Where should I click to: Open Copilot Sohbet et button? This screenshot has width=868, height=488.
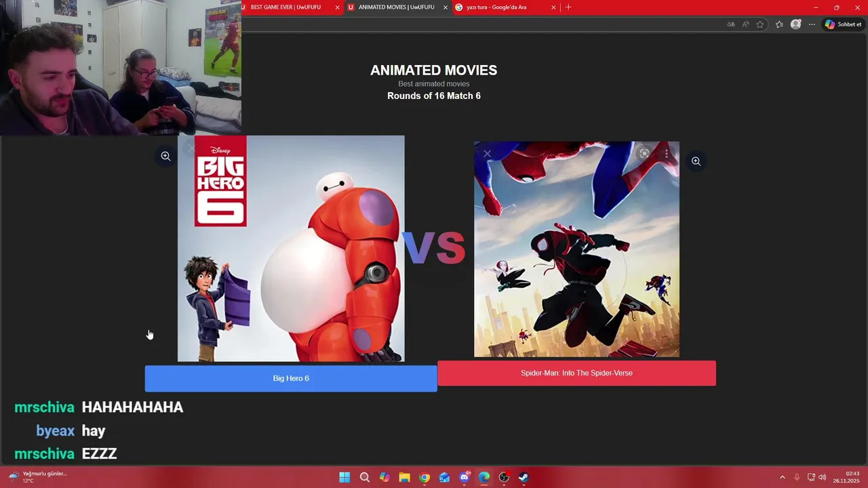point(843,24)
